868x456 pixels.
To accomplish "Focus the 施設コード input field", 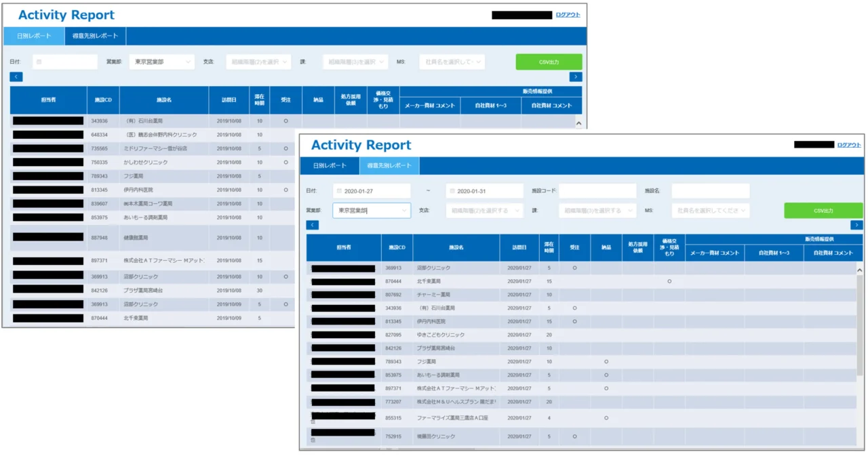I will pos(597,191).
